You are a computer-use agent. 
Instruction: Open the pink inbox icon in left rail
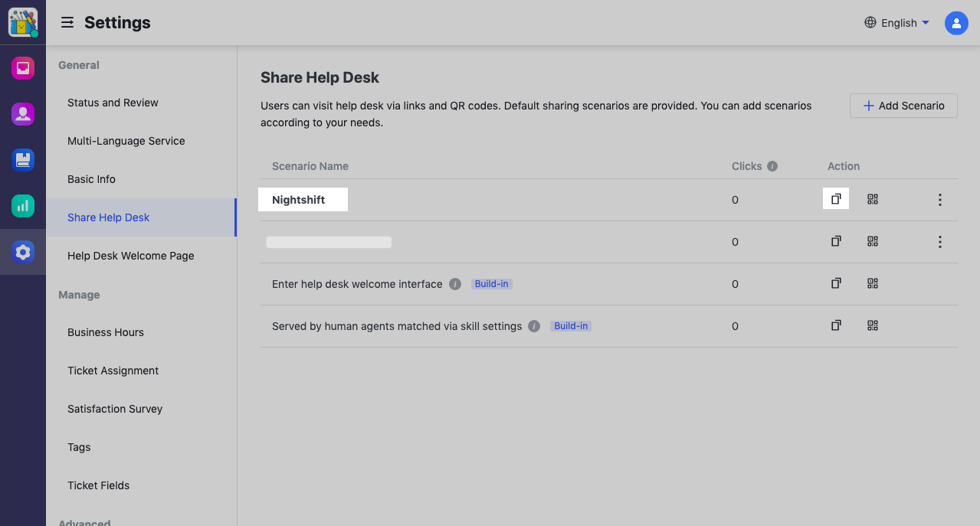tap(23, 68)
